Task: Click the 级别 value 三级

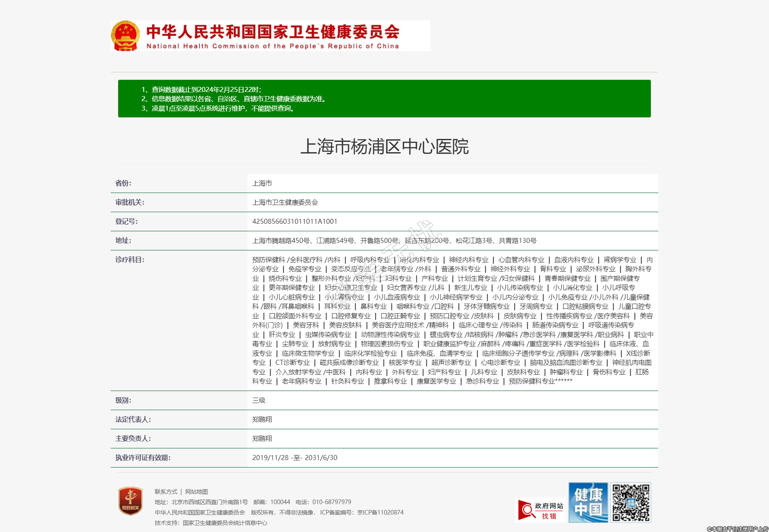Action: pyautogui.click(x=258, y=400)
